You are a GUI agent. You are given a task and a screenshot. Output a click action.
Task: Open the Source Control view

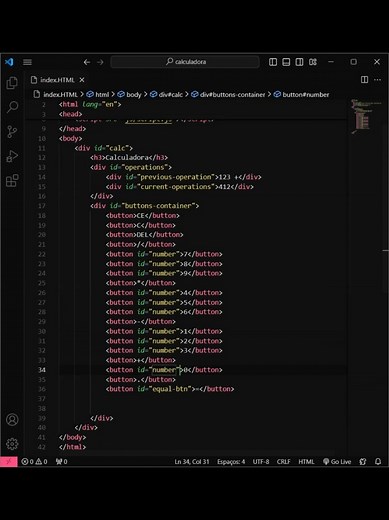click(12, 132)
